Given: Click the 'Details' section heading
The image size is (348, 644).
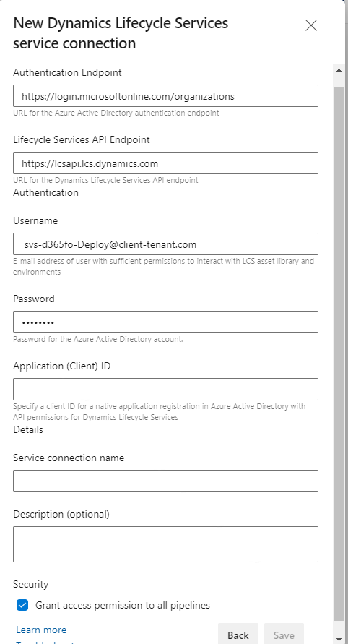Looking at the screenshot, I should [x=28, y=429].
